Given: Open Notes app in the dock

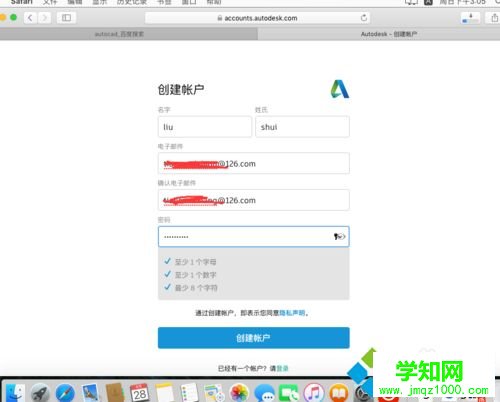Looking at the screenshot, I should (164, 393).
